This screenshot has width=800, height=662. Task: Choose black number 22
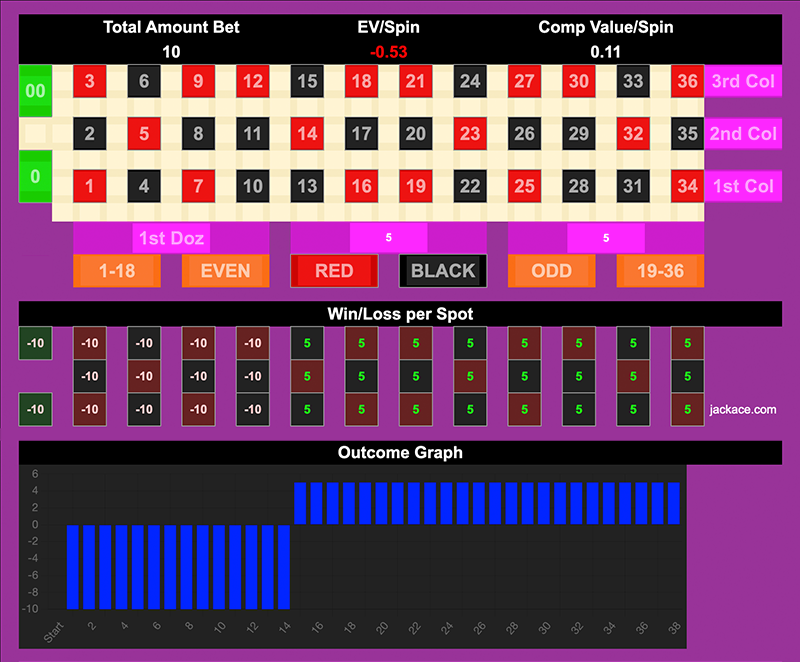point(469,185)
